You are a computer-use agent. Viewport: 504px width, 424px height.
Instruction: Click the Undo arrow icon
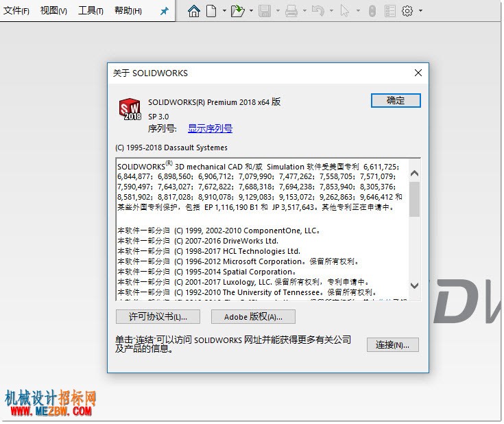[x=318, y=11]
